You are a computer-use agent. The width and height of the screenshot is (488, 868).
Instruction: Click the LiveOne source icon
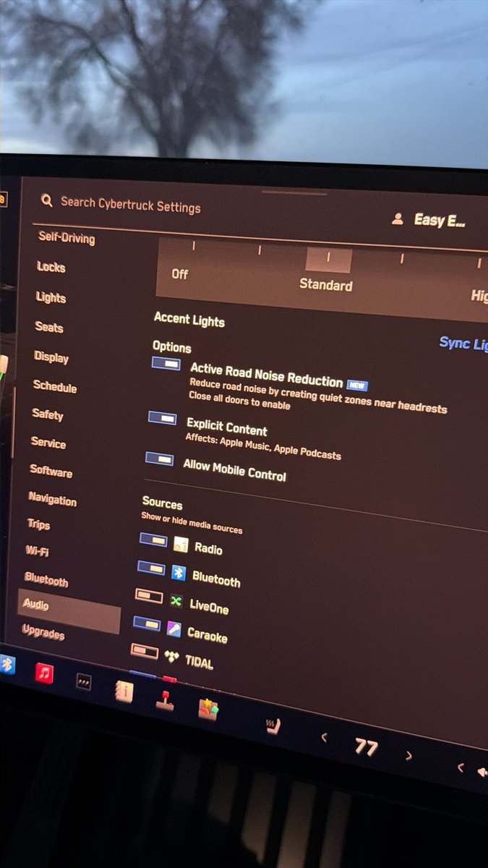point(176,601)
